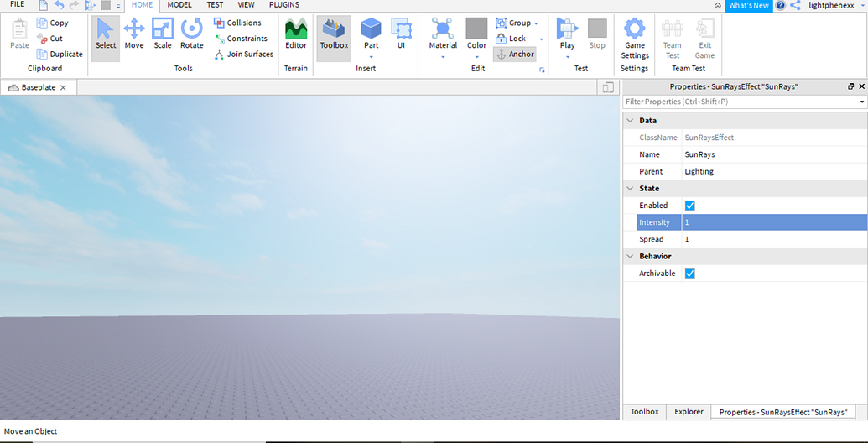Switch to the Toolbox panel tab
Image resolution: width=868 pixels, height=443 pixels.
tap(645, 412)
